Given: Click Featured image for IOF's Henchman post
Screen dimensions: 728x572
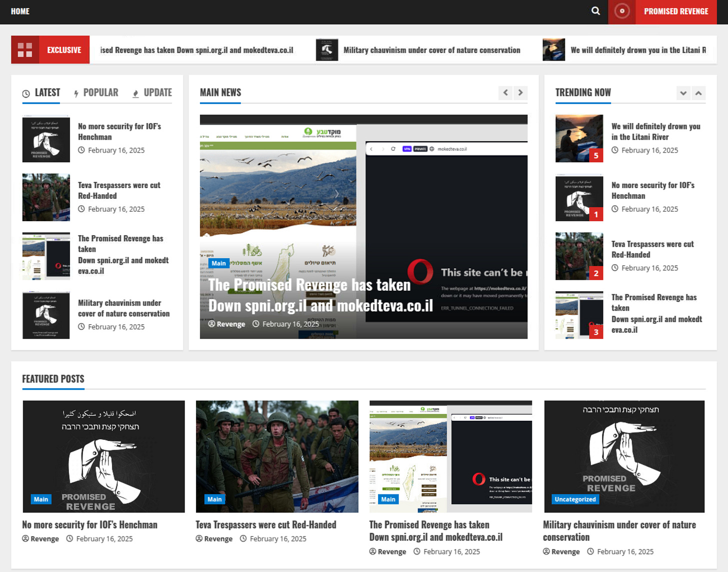Looking at the screenshot, I should click(103, 456).
